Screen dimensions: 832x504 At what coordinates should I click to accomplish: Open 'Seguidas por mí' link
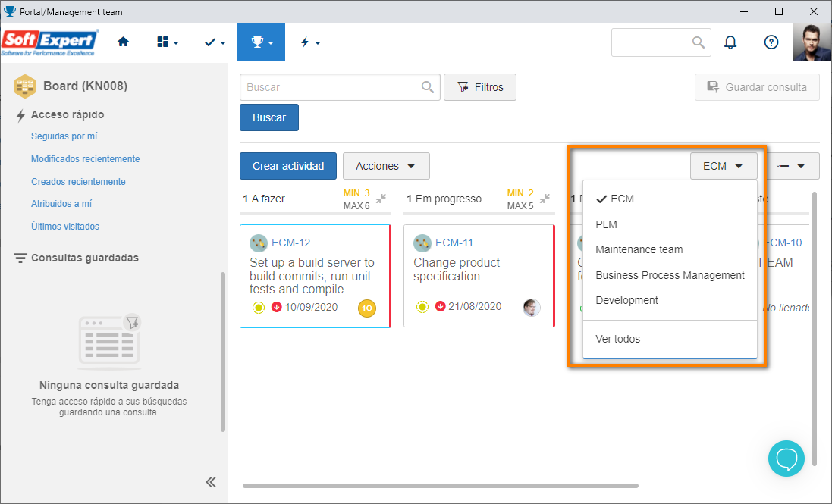pyautogui.click(x=64, y=136)
